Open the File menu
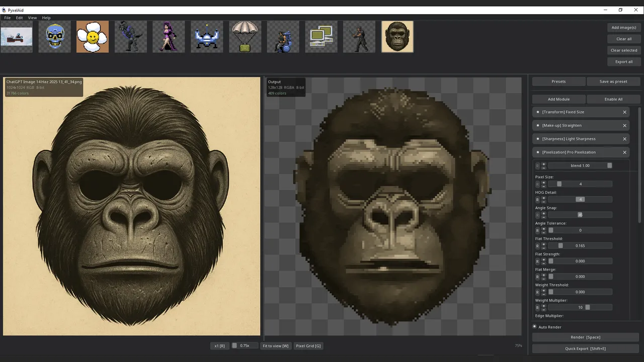 click(x=8, y=18)
